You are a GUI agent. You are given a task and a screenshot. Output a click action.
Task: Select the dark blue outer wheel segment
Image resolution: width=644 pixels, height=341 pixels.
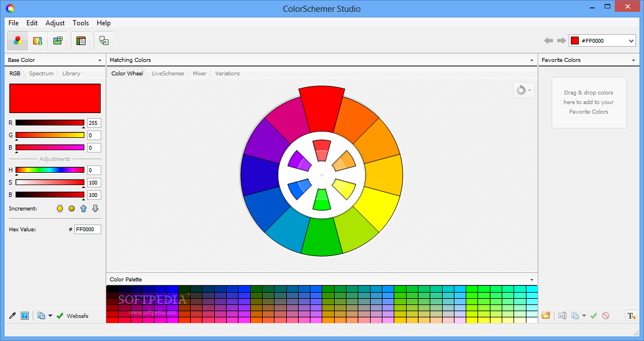(260, 175)
